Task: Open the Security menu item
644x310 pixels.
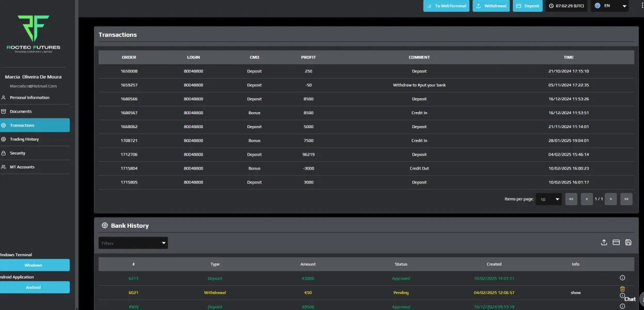Action: point(18,153)
